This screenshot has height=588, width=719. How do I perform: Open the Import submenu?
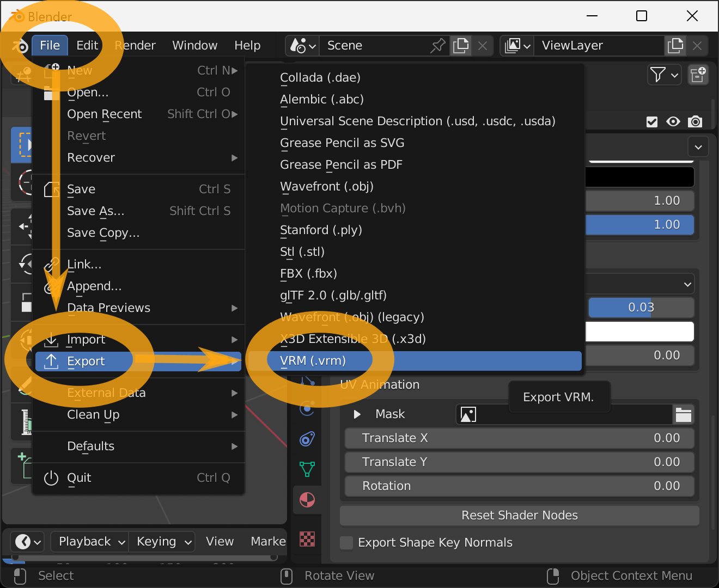coord(138,340)
